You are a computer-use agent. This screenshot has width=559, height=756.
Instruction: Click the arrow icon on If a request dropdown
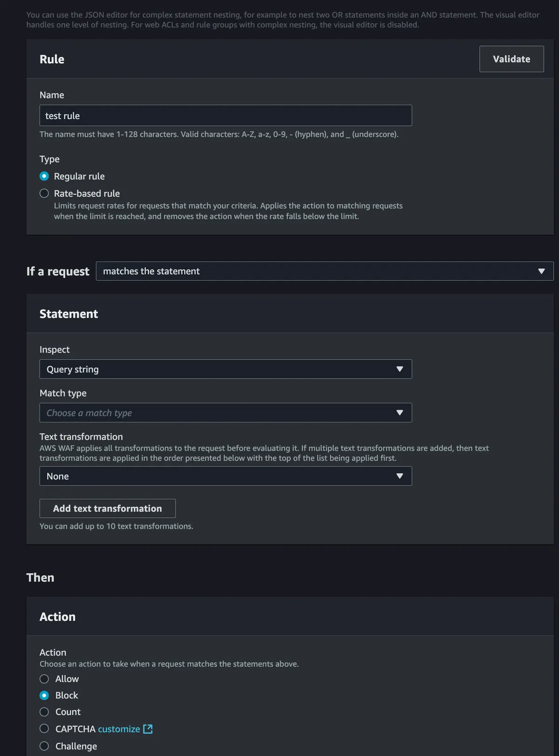[x=541, y=271]
